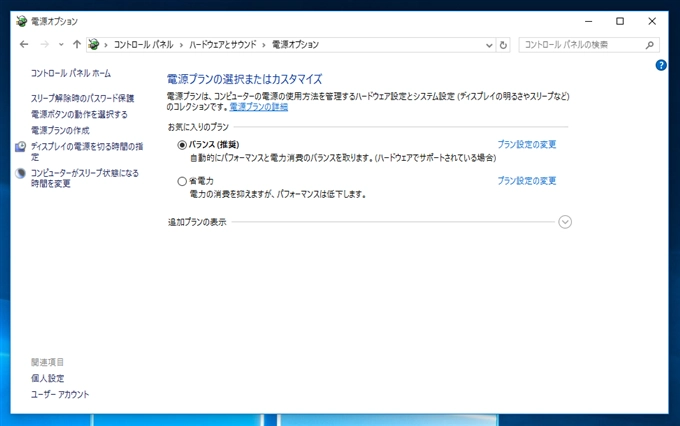Click the 電源プランの選択またはカスタマイズ heading
Viewport: 680px width, 426px height.
click(x=245, y=79)
